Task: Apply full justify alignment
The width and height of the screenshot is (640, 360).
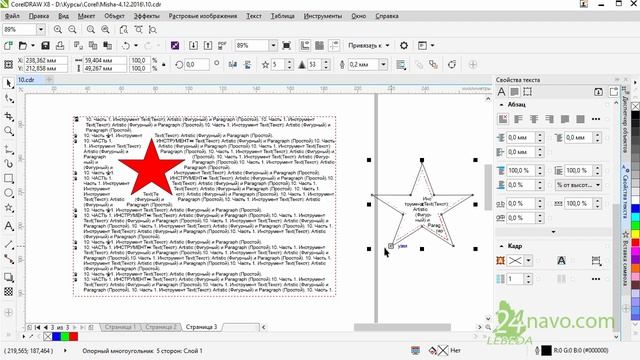Action: tap(565, 119)
